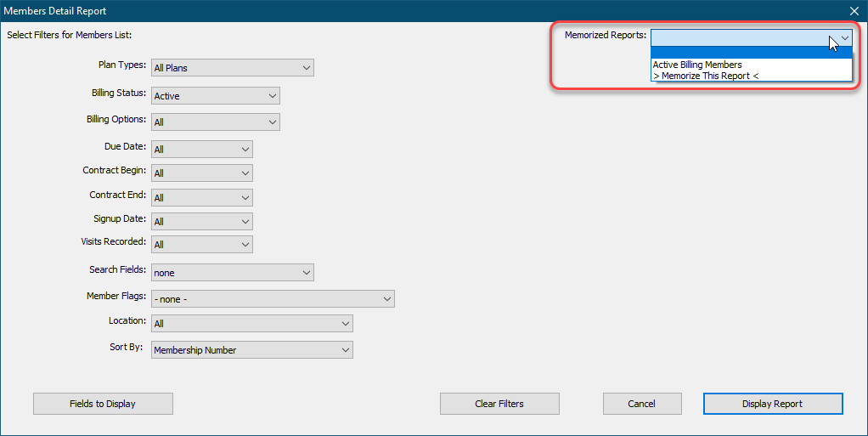Open the Visits Recorded dropdown
868x436 pixels.
pyautogui.click(x=201, y=245)
